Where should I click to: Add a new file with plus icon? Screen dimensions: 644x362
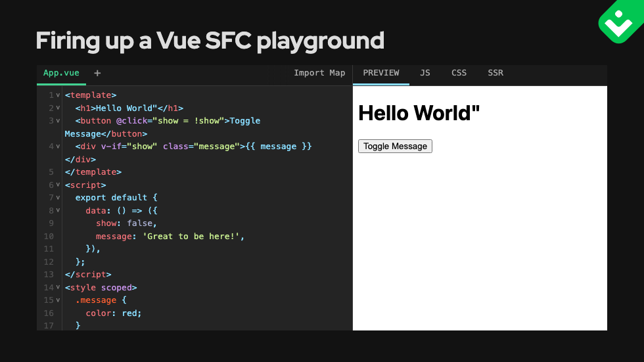coord(97,73)
